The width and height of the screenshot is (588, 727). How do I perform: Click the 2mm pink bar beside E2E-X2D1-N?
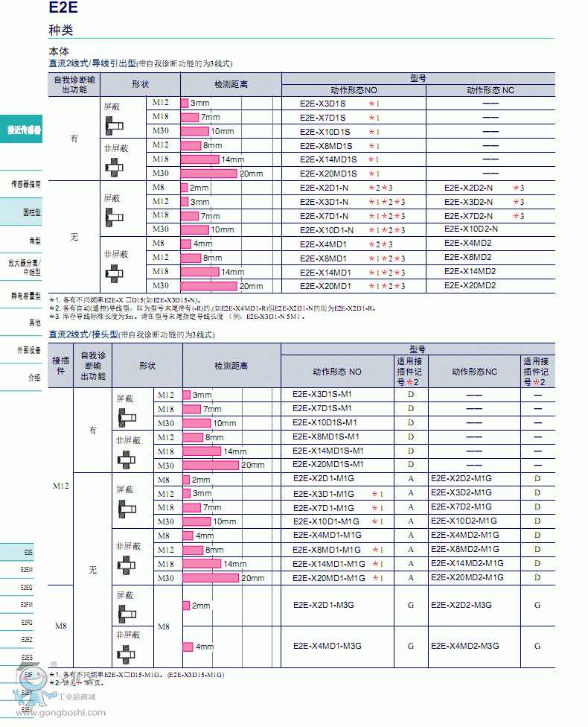(x=184, y=188)
